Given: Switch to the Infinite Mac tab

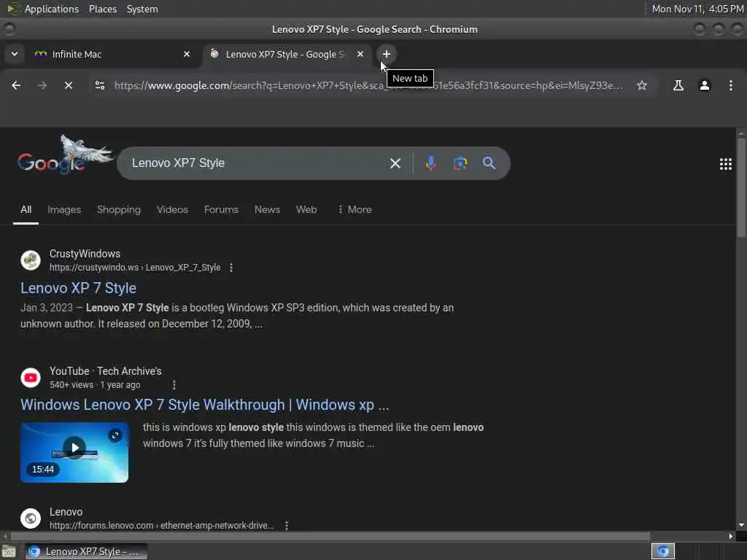Looking at the screenshot, I should [x=112, y=54].
